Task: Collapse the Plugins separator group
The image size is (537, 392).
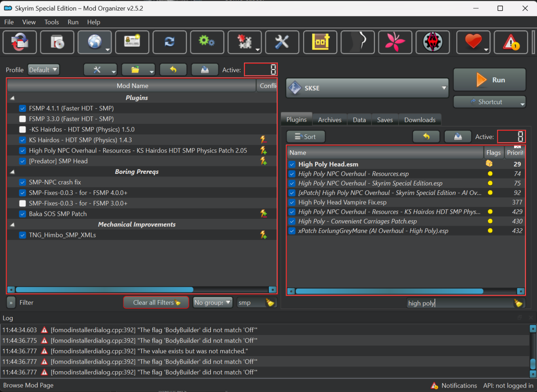Action: (12, 98)
